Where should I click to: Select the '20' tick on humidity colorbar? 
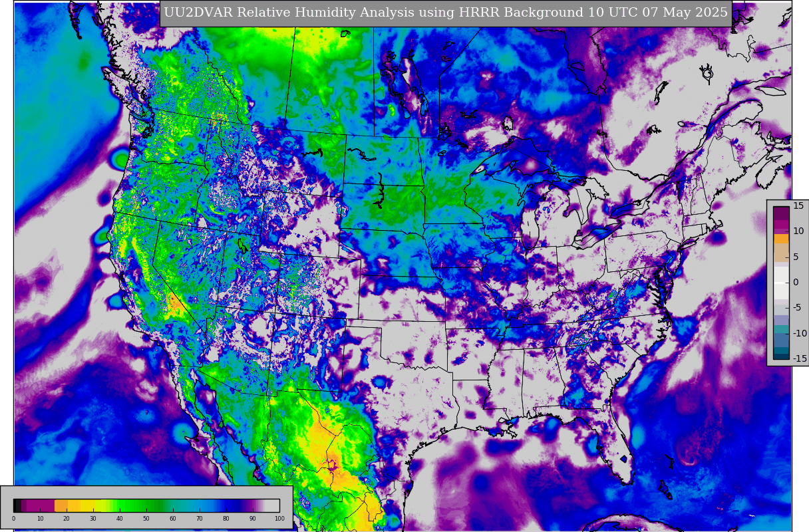[x=67, y=519]
